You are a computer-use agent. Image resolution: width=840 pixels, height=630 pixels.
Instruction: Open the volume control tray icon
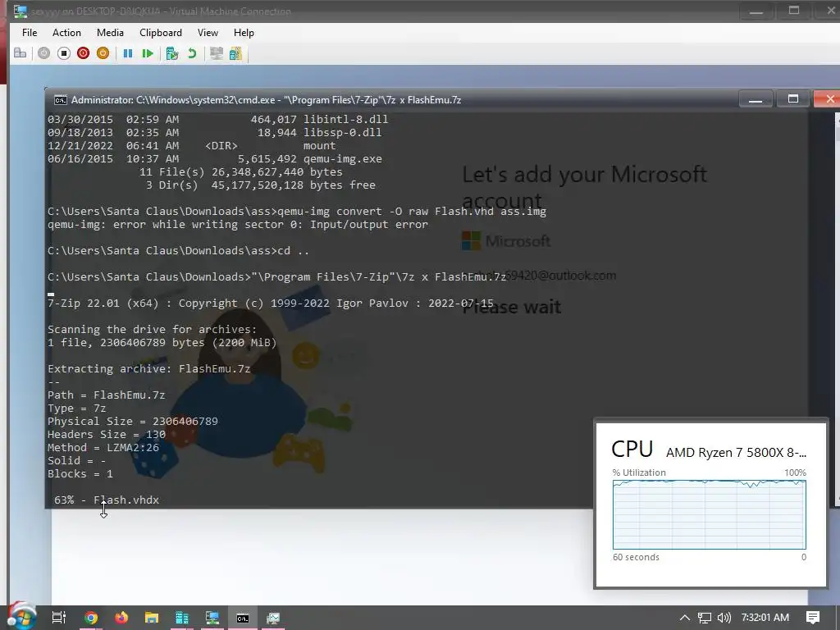(724, 618)
